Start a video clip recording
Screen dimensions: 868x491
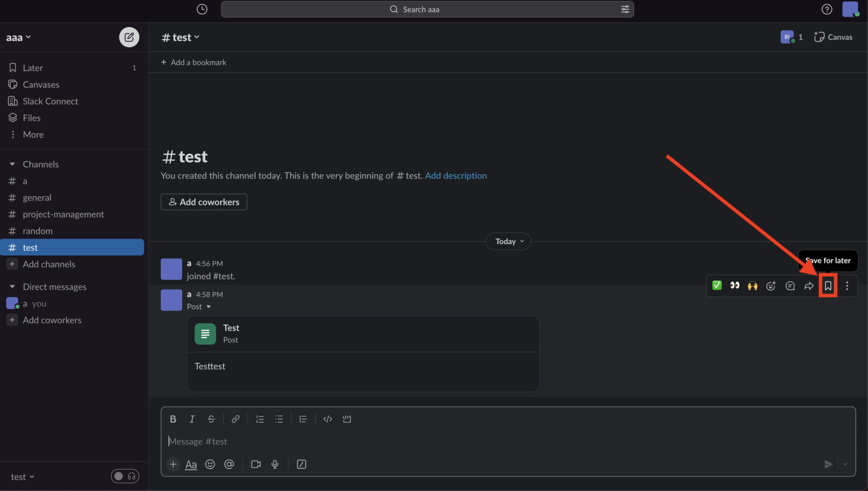(x=256, y=464)
